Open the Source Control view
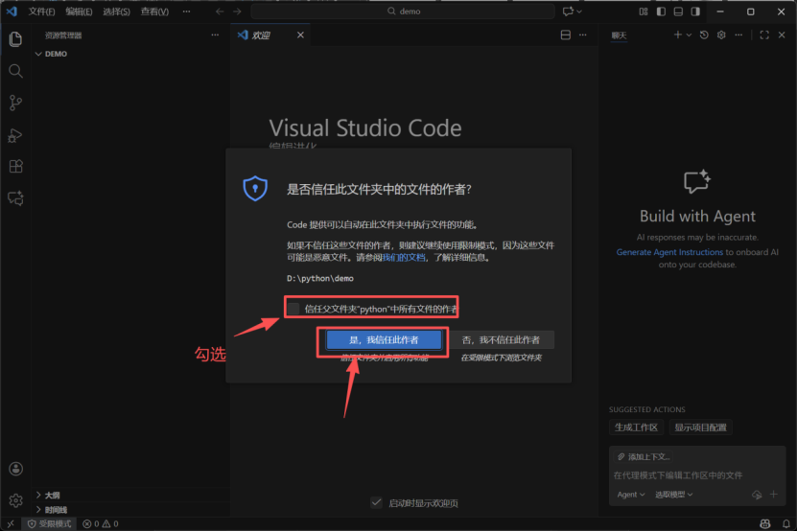The image size is (797, 532). point(15,103)
